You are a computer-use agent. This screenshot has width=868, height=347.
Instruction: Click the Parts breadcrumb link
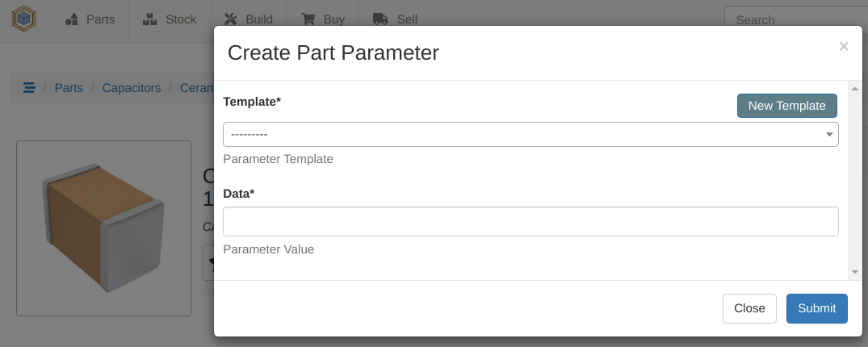point(69,88)
